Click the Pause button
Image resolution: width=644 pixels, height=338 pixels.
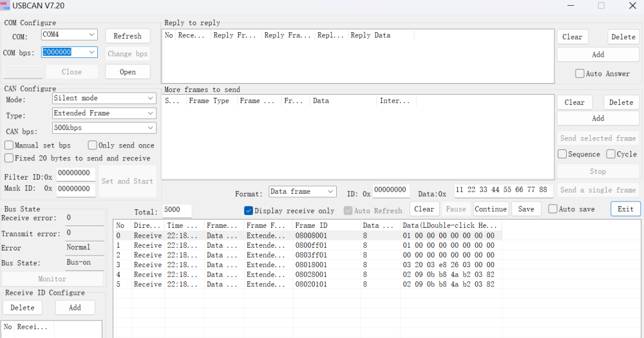(456, 209)
